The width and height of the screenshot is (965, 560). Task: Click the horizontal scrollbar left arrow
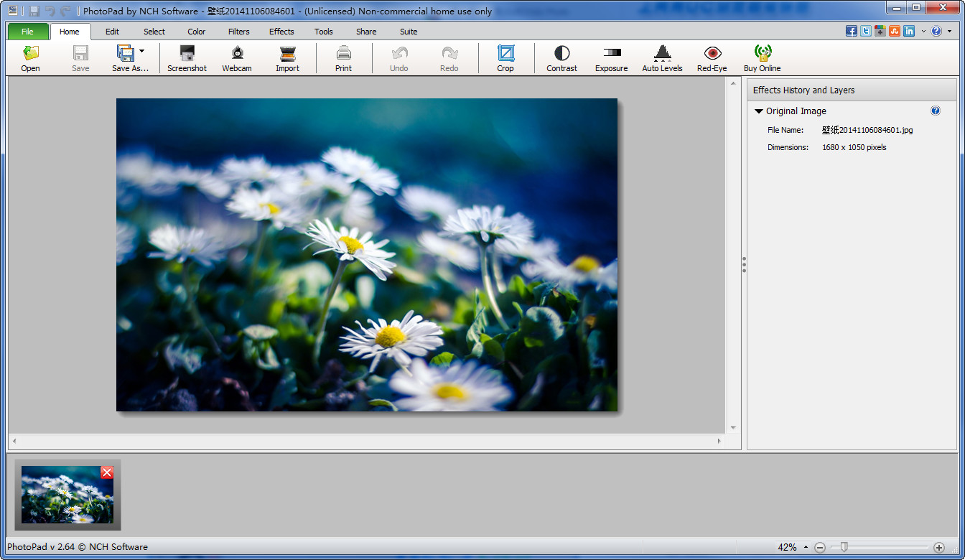point(14,441)
